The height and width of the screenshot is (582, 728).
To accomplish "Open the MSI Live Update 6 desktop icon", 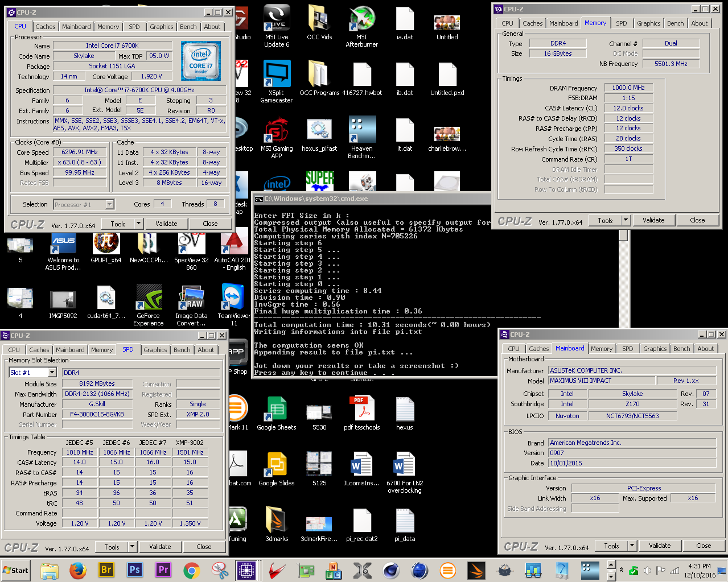I will coord(277,26).
